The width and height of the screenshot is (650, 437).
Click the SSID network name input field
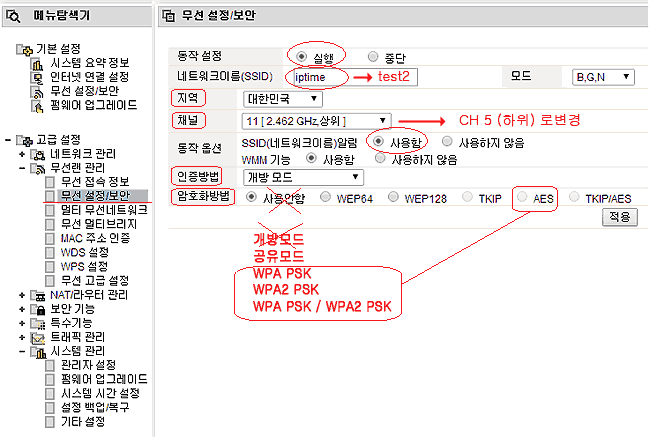[355, 77]
